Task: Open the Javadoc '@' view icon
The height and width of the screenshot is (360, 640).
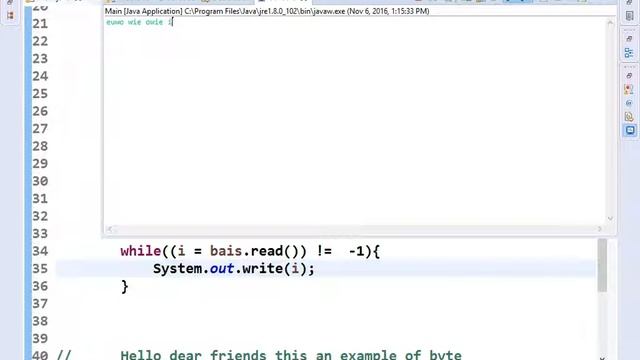Action: coord(629,103)
